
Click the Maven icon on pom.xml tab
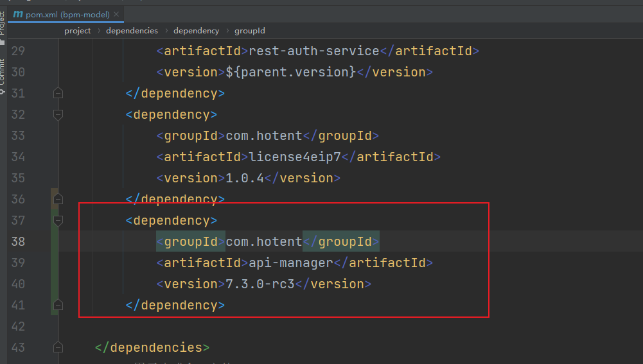click(18, 14)
